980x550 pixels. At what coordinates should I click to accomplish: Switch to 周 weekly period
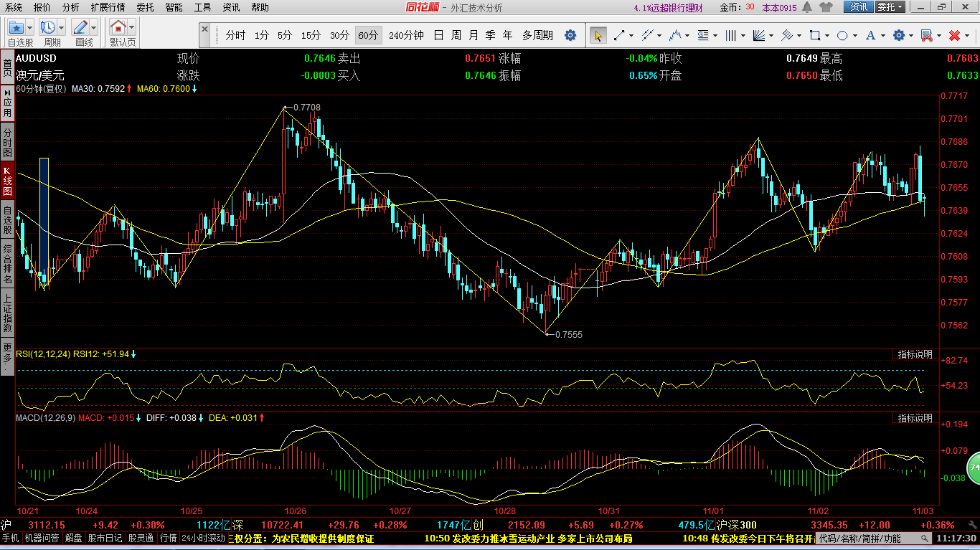point(456,35)
